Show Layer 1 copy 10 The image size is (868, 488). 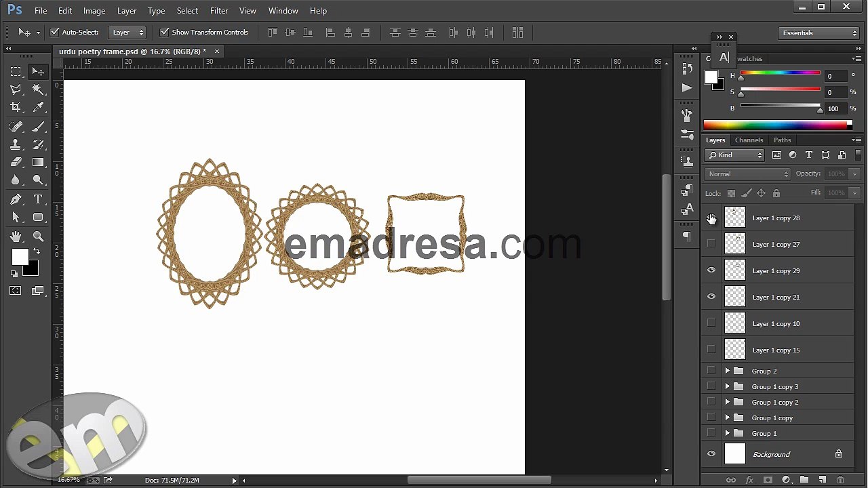(711, 323)
